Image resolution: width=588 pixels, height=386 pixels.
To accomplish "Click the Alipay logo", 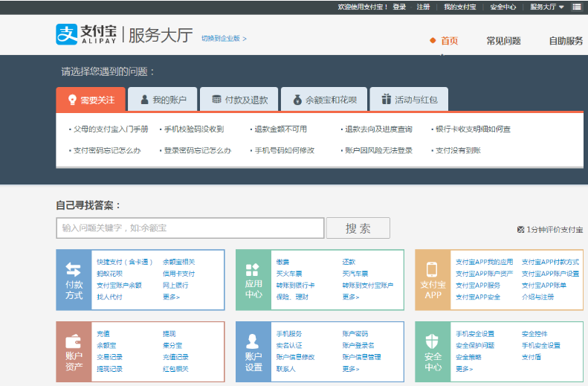I will (x=86, y=34).
